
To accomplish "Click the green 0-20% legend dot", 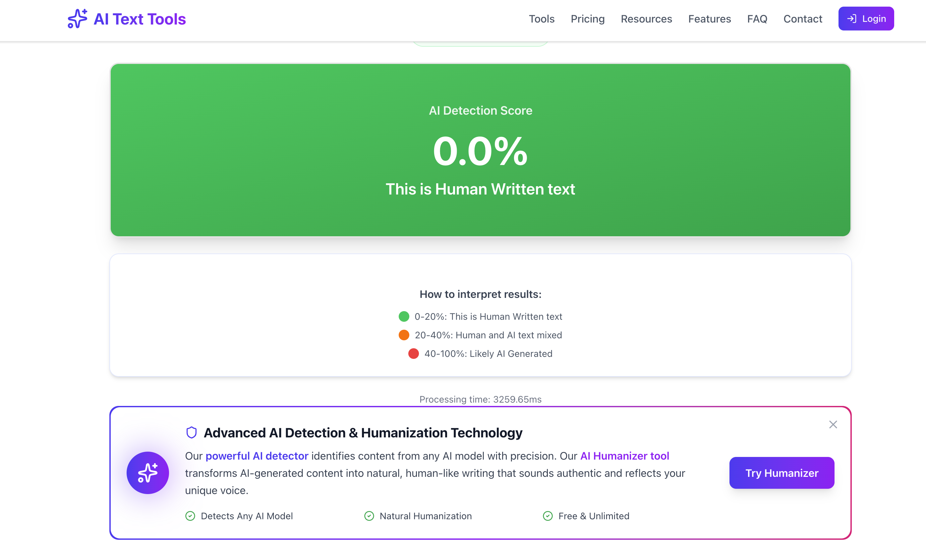I will (404, 316).
